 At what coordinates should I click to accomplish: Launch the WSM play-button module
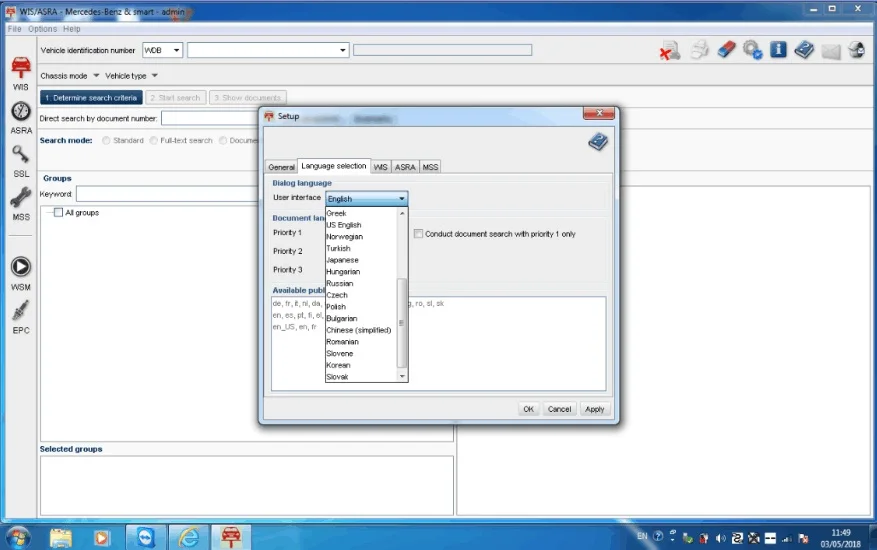click(x=21, y=274)
